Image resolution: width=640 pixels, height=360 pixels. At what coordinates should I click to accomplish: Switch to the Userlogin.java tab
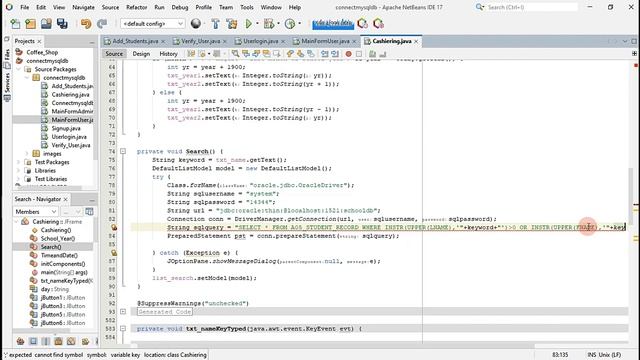(x=260, y=41)
